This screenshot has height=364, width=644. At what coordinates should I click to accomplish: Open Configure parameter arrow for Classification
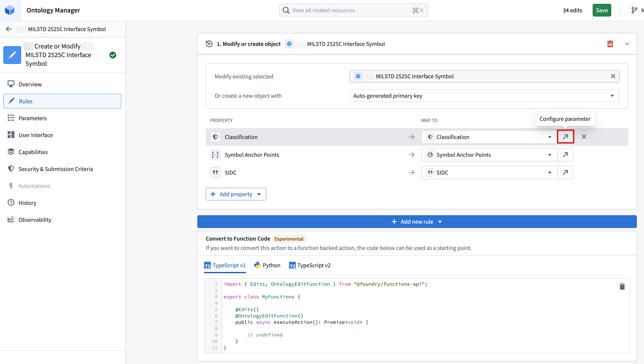(x=565, y=137)
